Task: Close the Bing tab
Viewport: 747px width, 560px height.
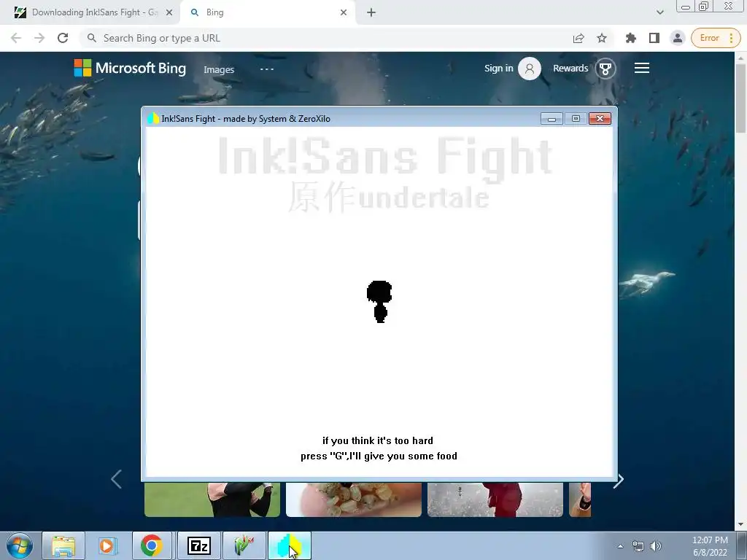Action: (x=344, y=12)
